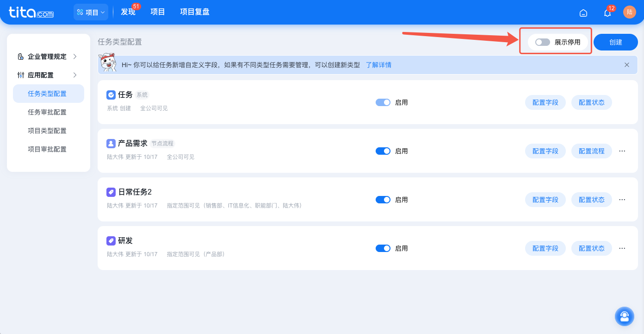Click the user avatar in top right
Screen dimensions: 644x334
point(630,12)
